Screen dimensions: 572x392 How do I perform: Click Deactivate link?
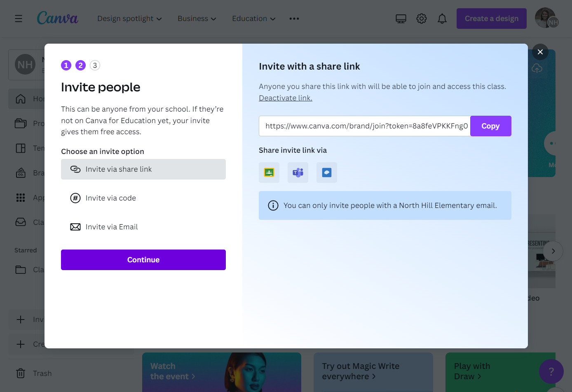286,98
